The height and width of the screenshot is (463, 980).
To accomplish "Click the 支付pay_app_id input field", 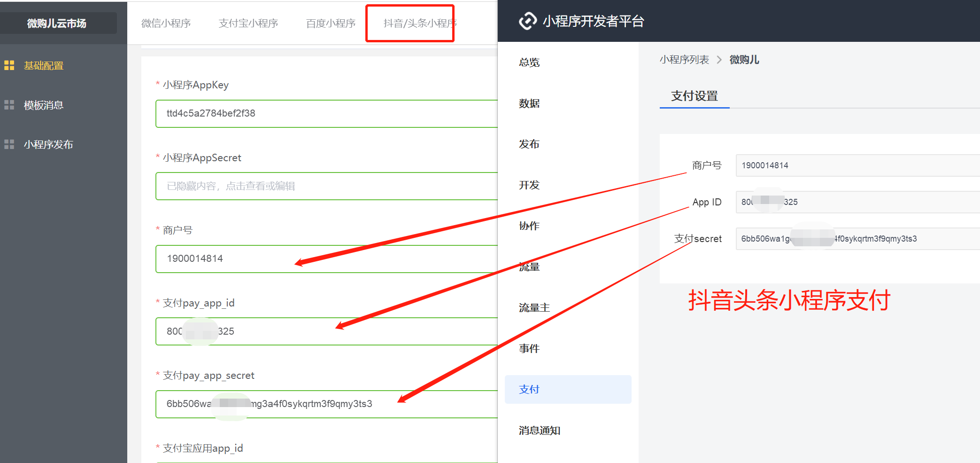I will coord(326,331).
